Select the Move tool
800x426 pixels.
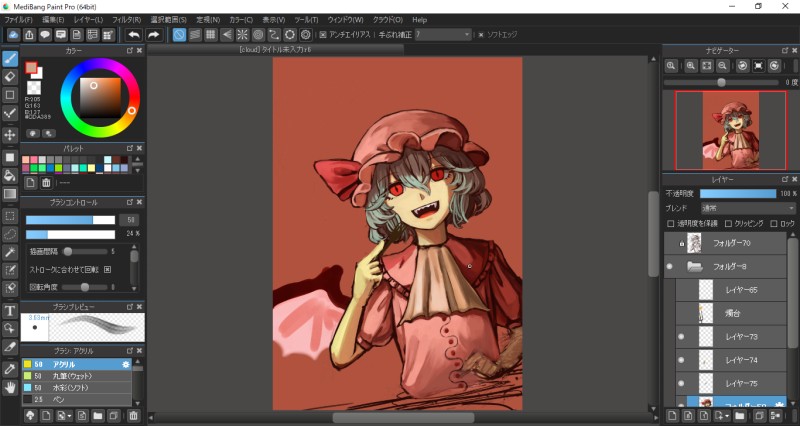pos(10,135)
